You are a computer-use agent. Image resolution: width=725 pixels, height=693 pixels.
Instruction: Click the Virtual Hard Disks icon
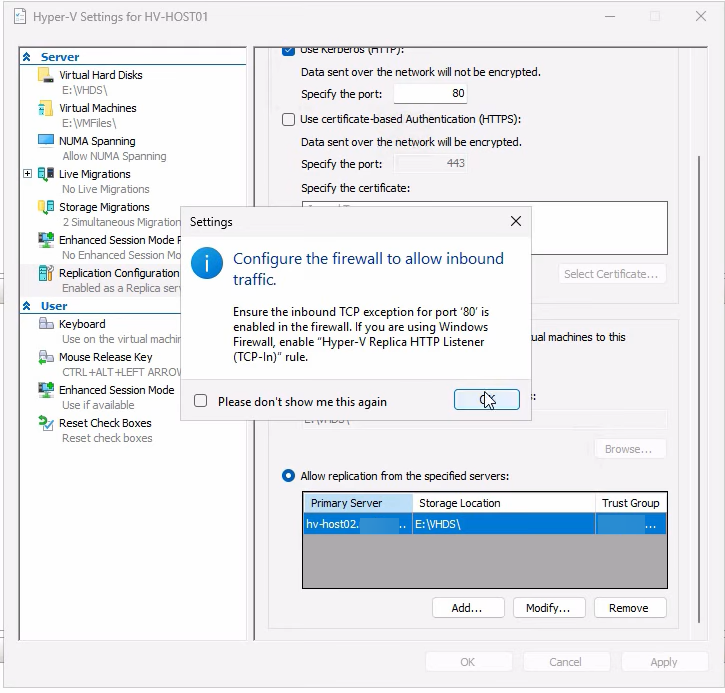[x=45, y=75]
